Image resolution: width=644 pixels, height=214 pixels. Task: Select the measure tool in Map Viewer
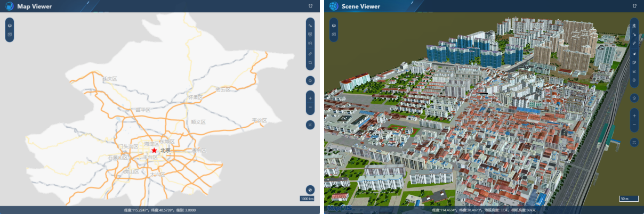coord(310,53)
